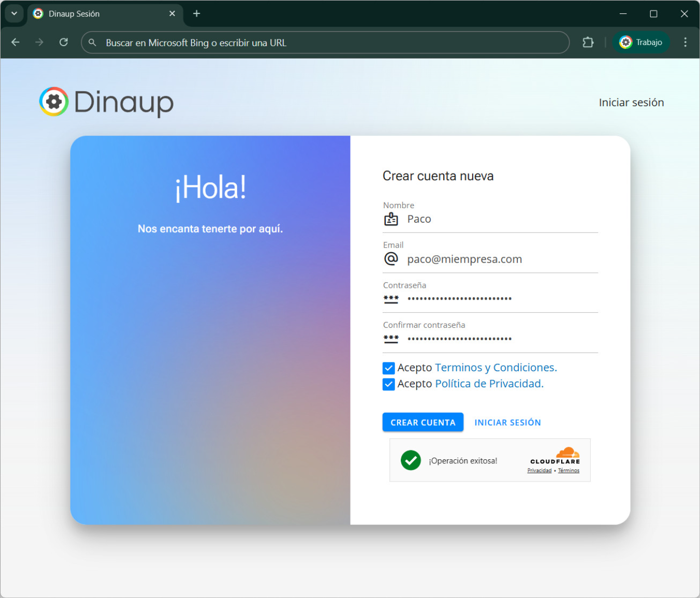Click the Dinaup logo icon
The height and width of the screenshot is (598, 700).
point(54,101)
